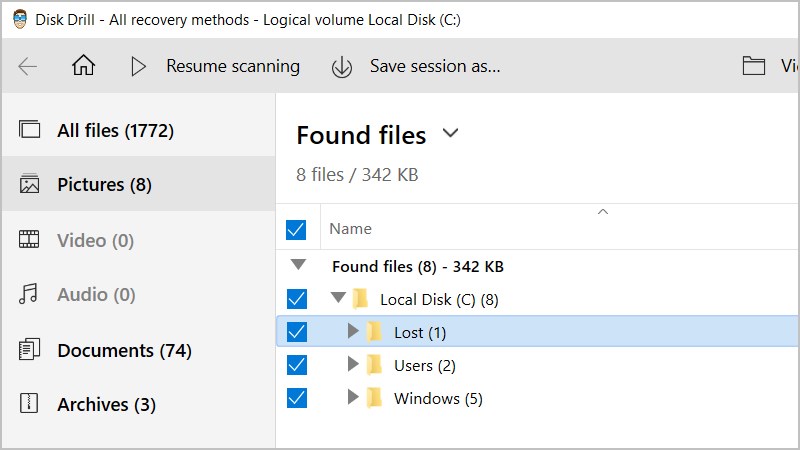Uncheck the Local Disk (C) checkbox
Image resolution: width=800 pixels, height=450 pixels.
(x=297, y=299)
